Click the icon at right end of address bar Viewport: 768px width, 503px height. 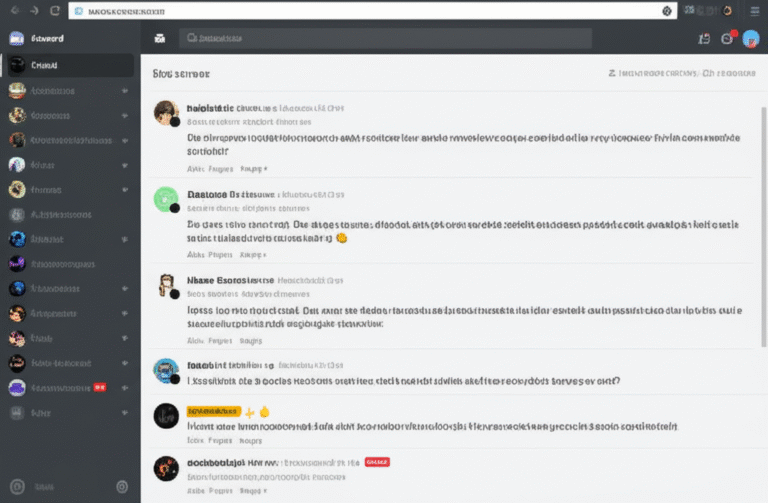pos(667,11)
